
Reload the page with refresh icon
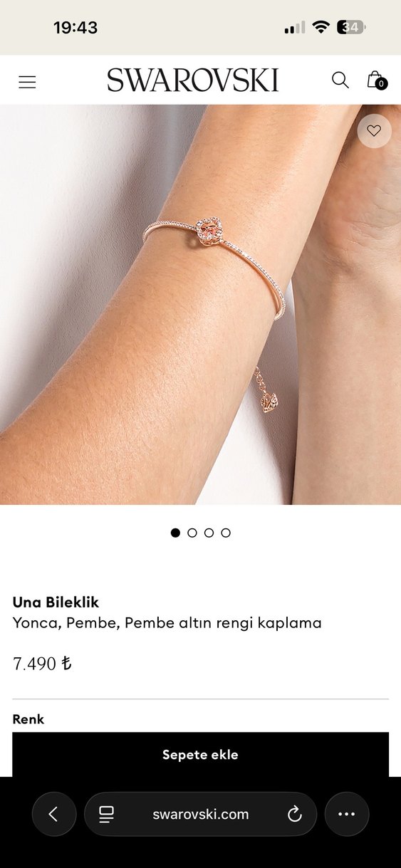[x=294, y=815]
